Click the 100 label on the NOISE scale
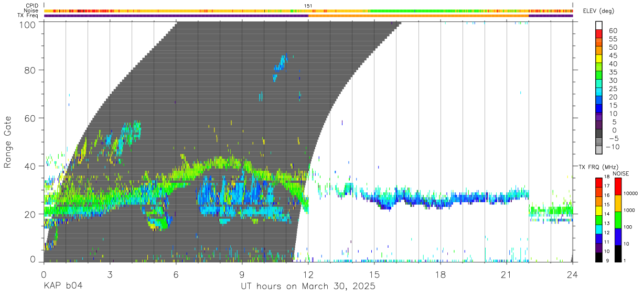Viewport: 644px width, 297px height. 628,227
